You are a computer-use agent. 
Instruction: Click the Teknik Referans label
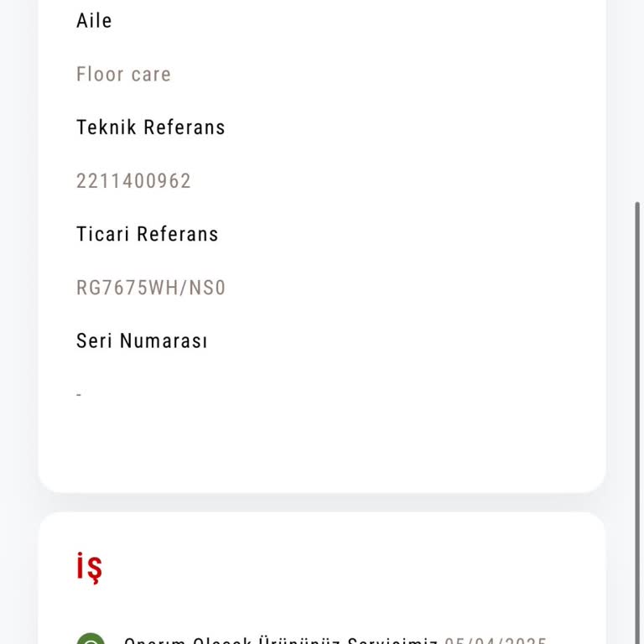point(150,127)
